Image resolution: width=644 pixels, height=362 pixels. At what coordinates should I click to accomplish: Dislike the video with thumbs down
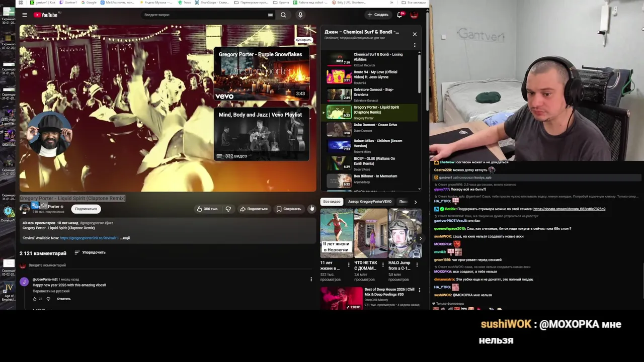228,209
